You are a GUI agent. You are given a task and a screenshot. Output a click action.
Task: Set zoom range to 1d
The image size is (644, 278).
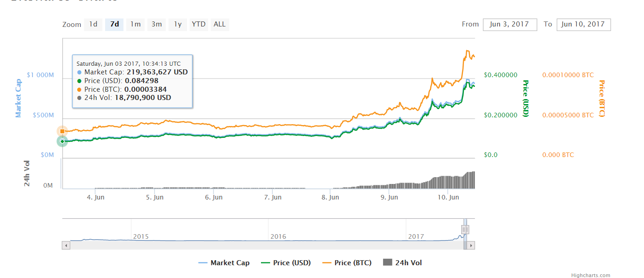click(x=93, y=24)
